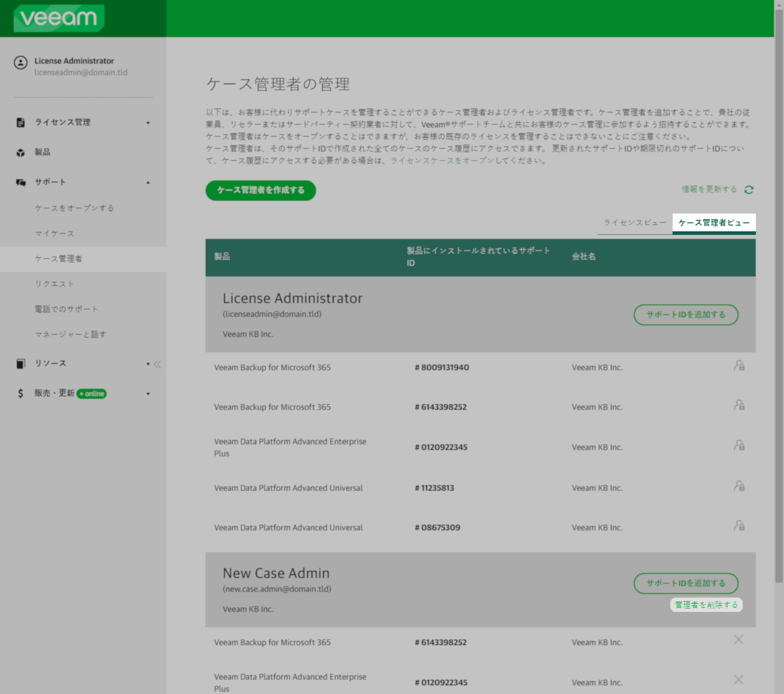Open the License Administrator profile icon
This screenshot has height=694, width=784.
21,63
